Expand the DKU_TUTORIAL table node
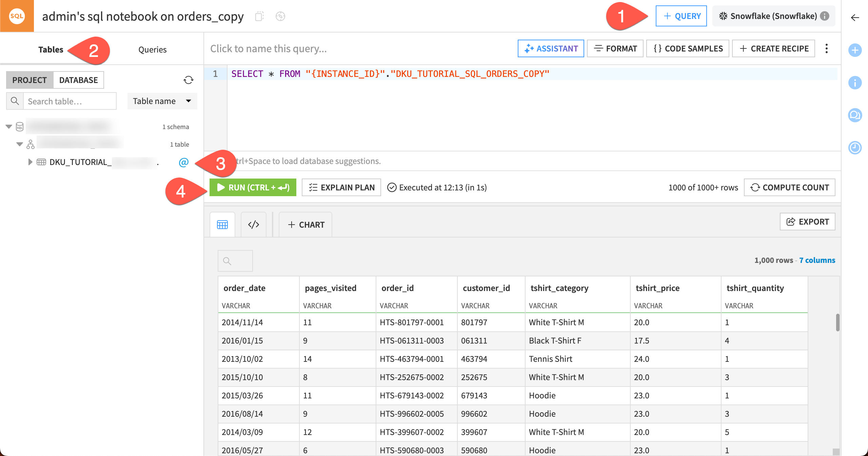Screen dimensions: 868x456 click(x=30, y=162)
